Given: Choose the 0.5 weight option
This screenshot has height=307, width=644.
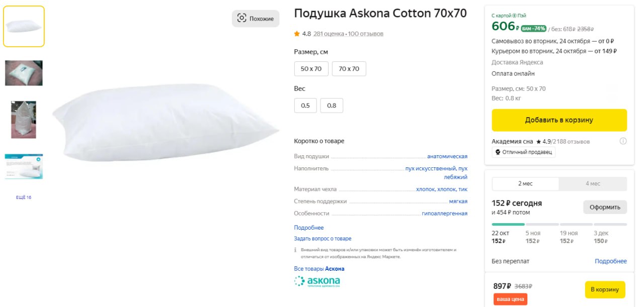Looking at the screenshot, I should (x=305, y=106).
